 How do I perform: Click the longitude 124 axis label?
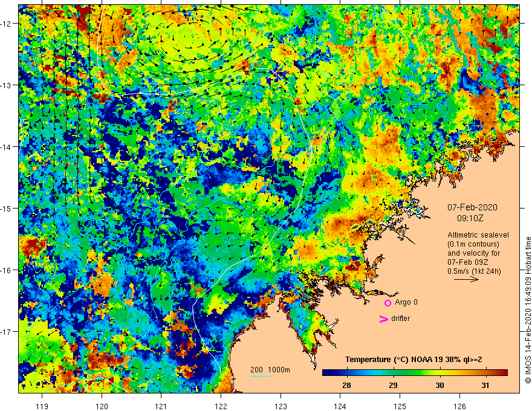click(x=340, y=406)
